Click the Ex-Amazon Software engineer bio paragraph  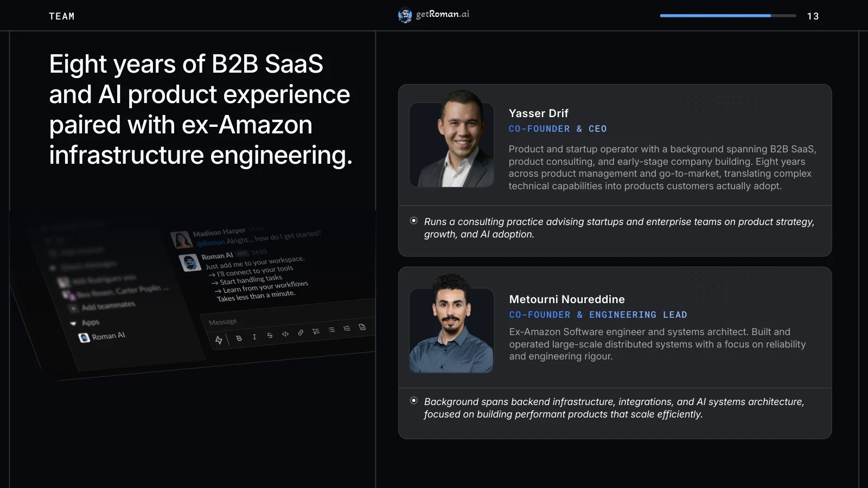pyautogui.click(x=658, y=344)
